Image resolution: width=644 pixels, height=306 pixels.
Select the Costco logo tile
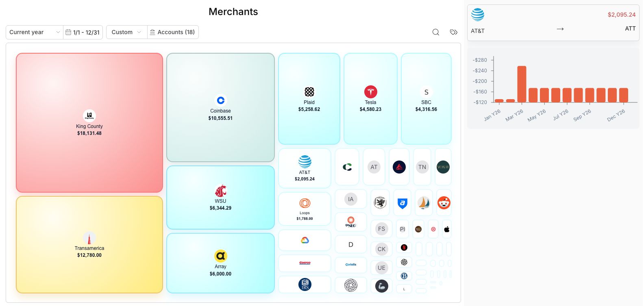pyautogui.click(x=305, y=263)
